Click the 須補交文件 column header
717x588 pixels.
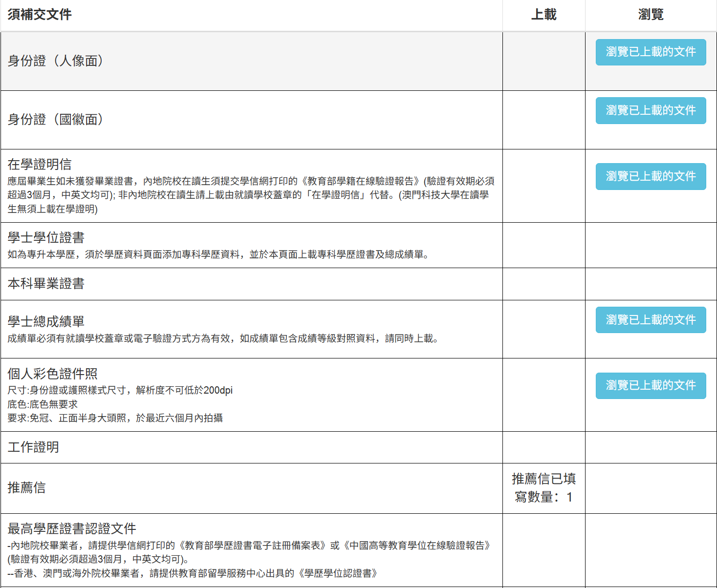tap(40, 15)
